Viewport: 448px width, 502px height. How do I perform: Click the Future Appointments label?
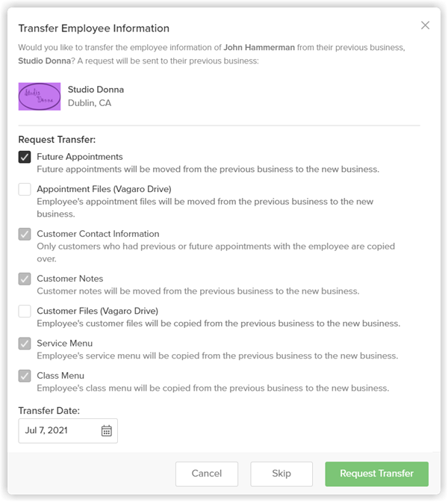tap(80, 157)
